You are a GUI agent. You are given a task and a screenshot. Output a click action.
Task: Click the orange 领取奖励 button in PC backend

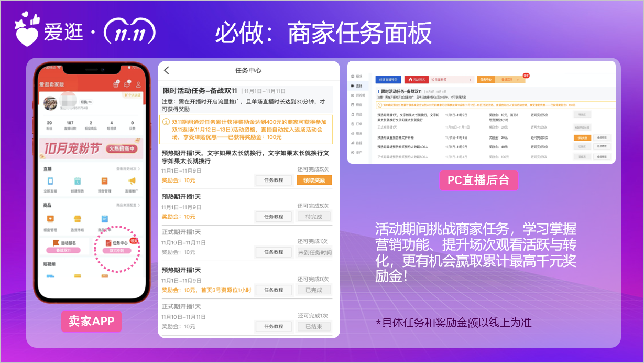pos(582,137)
